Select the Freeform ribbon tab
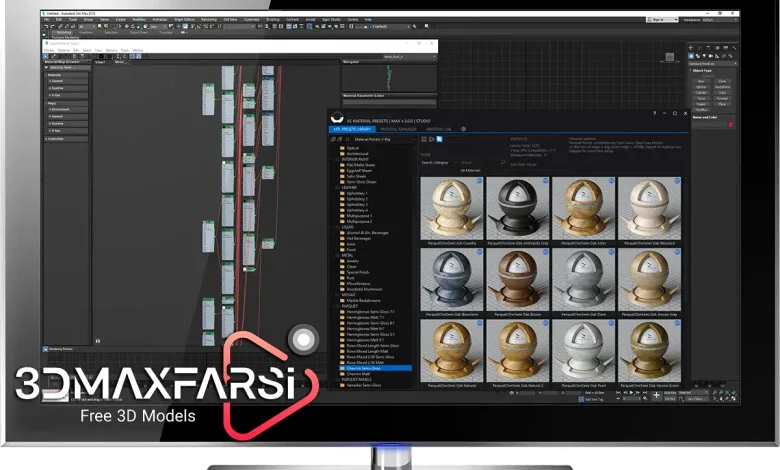The height and width of the screenshot is (470, 780). (86, 32)
